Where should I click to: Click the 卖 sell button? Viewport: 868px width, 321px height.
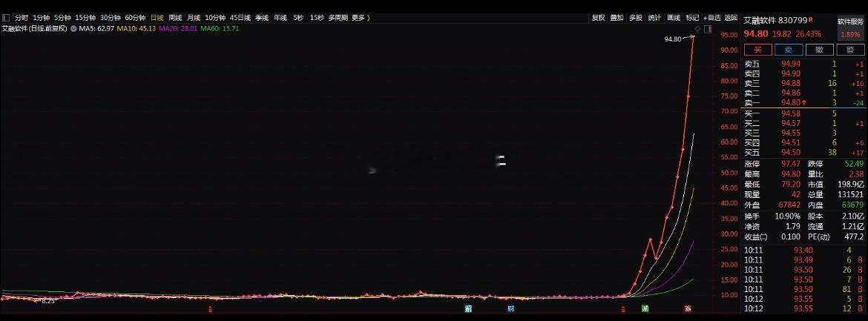click(x=789, y=50)
